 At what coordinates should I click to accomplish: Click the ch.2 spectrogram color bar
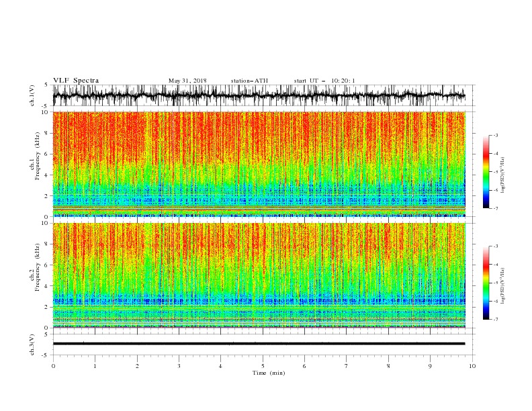point(486,283)
